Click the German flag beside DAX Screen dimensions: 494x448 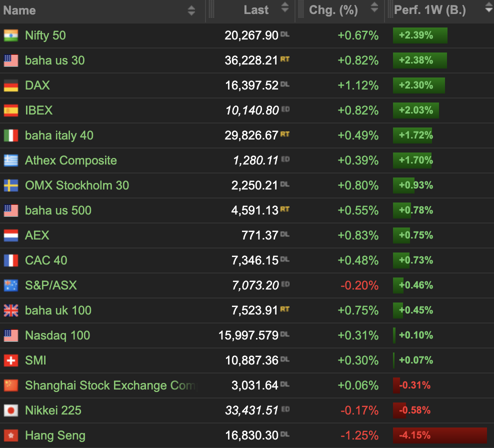click(x=11, y=85)
